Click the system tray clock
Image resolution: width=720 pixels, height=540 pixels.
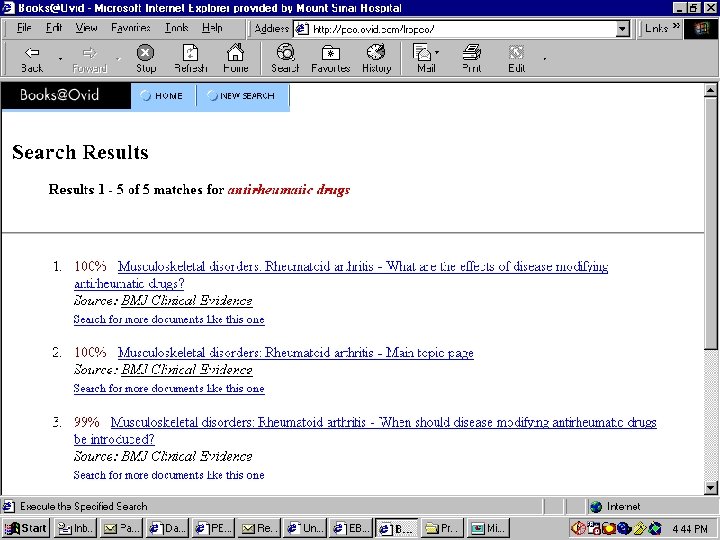(x=690, y=529)
